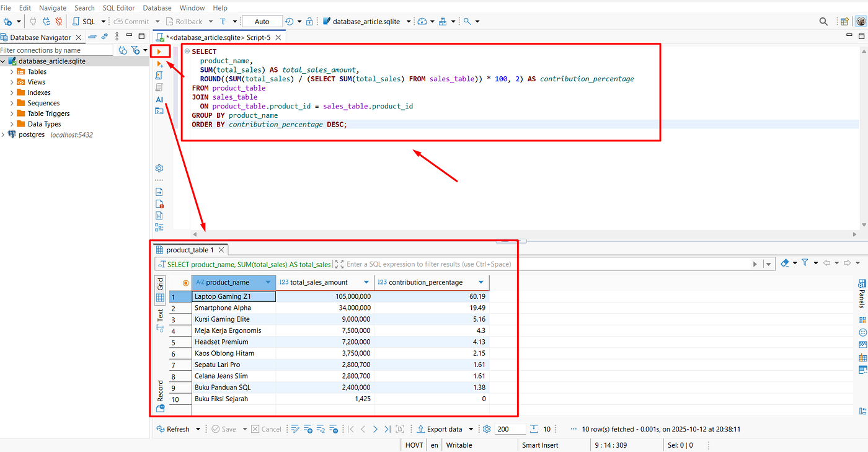
Task: Click link-with-editor icon in Database Navigator
Action: point(105,37)
